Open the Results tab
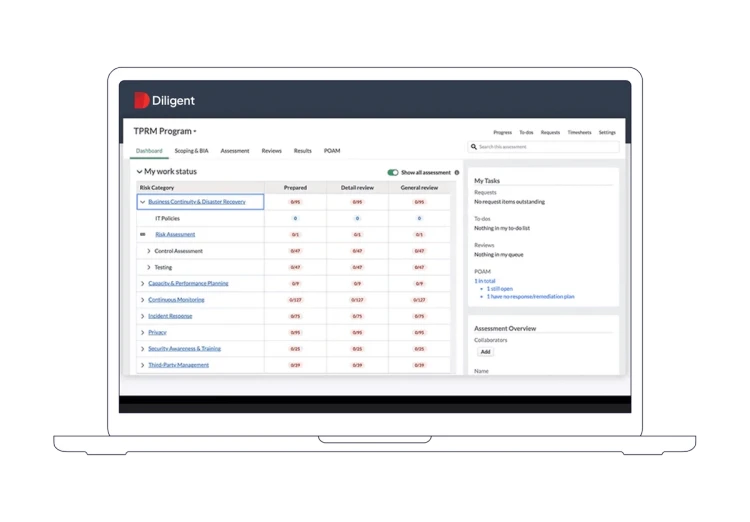 pyautogui.click(x=303, y=151)
